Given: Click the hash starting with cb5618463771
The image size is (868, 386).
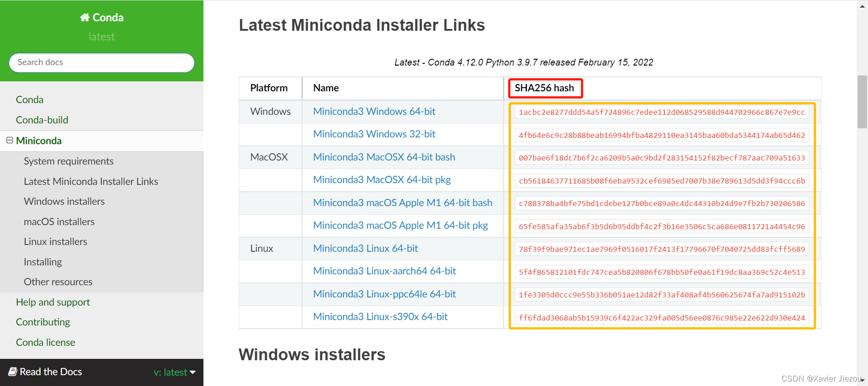Looking at the screenshot, I should point(662,181).
